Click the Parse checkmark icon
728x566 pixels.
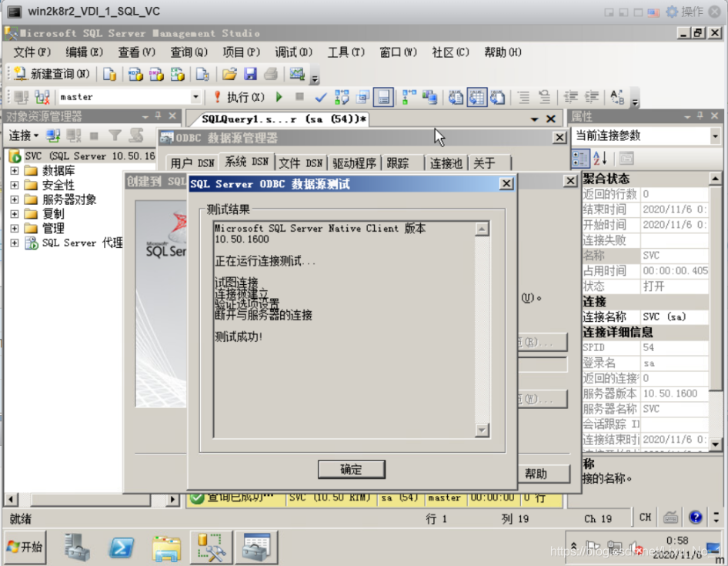[320, 97]
